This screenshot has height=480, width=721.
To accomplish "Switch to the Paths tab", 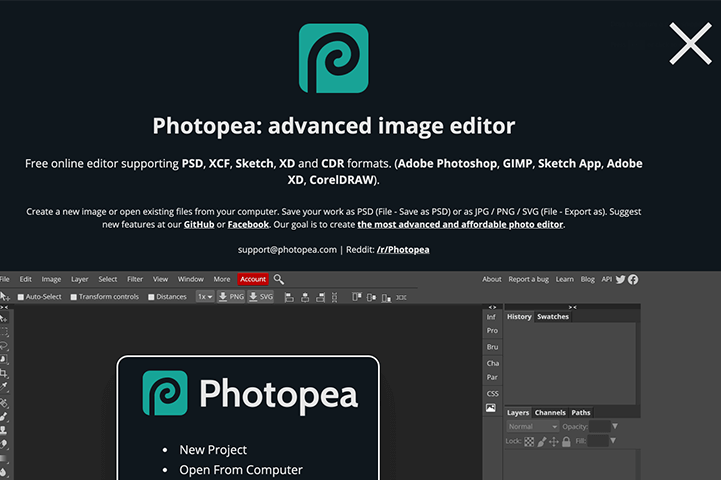I will point(581,412).
